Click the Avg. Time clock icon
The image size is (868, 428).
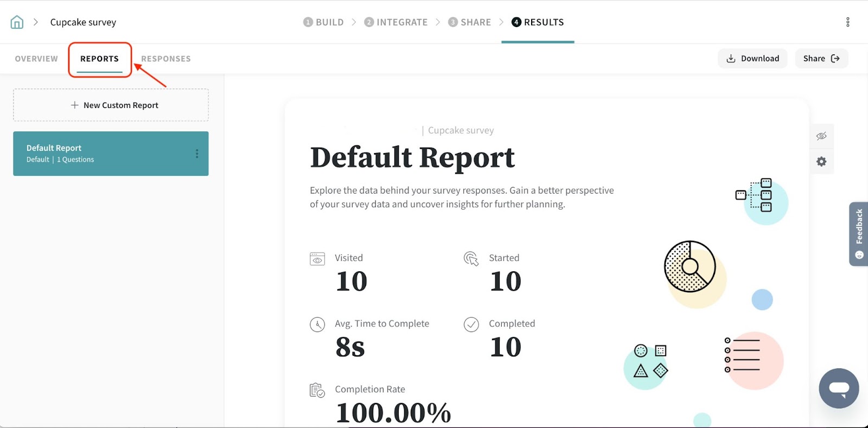pos(317,324)
